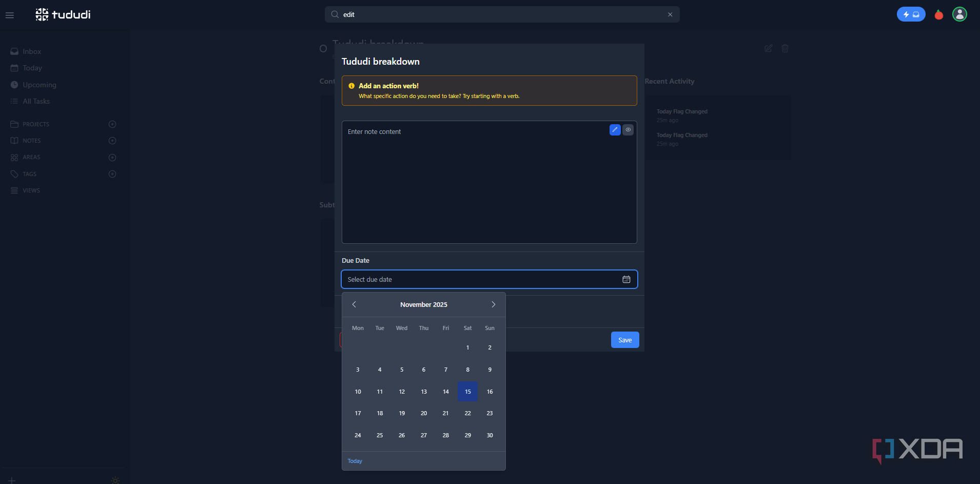Pick November 22 as due date

467,413
